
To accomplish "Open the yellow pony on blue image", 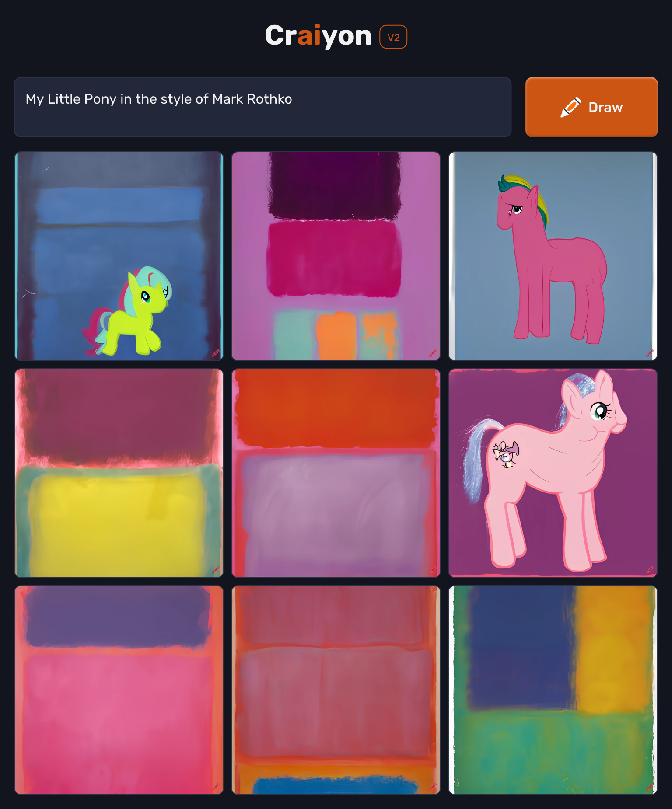I will [119, 256].
